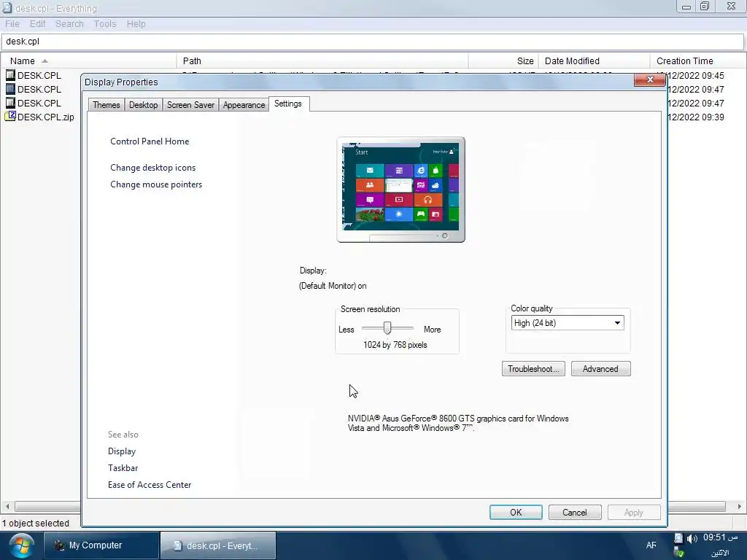Click the Troubleshoot... button
747x560 pixels.
(533, 368)
